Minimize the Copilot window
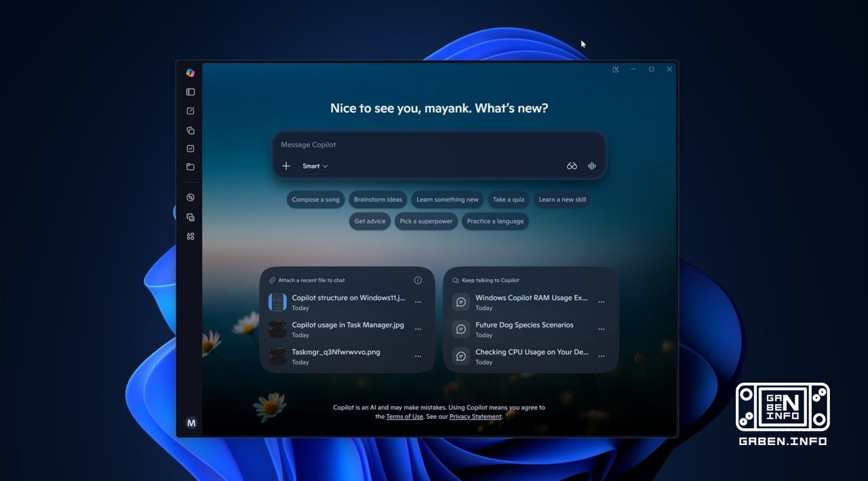The image size is (868, 481). pos(633,69)
